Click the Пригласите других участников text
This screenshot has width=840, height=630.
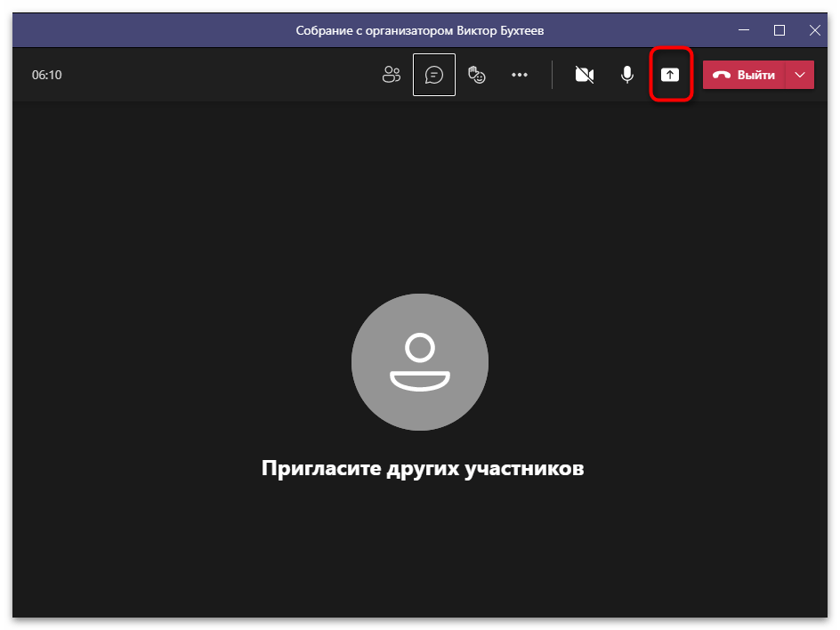423,468
